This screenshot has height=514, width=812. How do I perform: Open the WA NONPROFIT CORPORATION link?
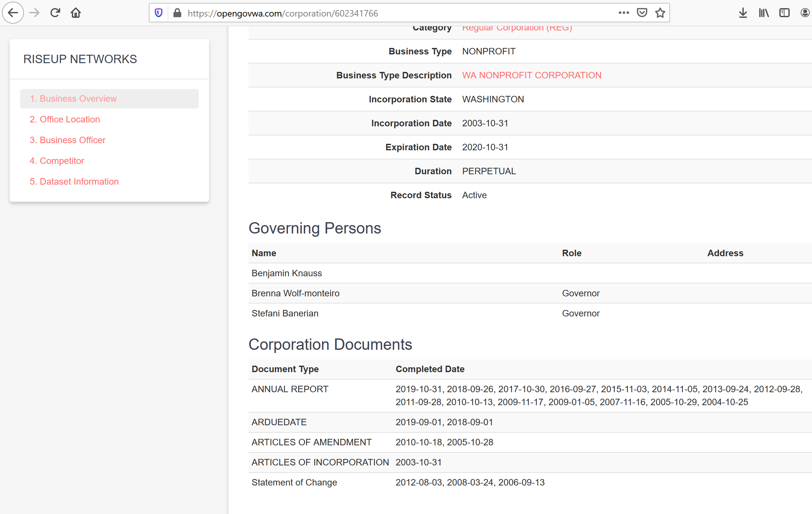(x=531, y=75)
